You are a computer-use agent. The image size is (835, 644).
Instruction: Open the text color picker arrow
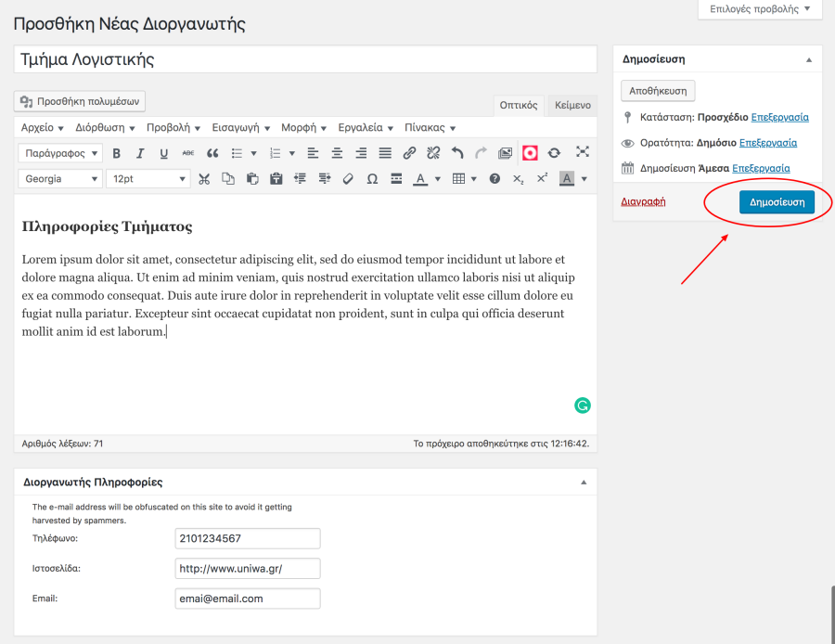click(438, 179)
